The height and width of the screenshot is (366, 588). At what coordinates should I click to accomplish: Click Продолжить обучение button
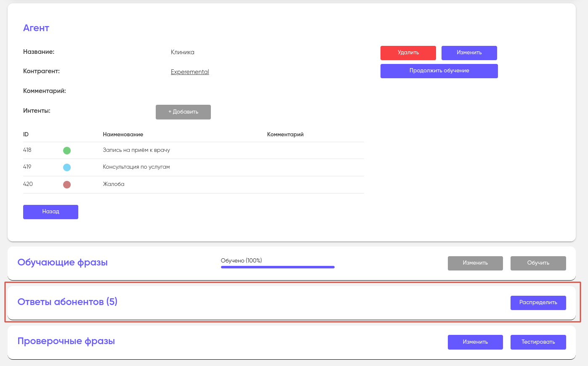(x=439, y=71)
